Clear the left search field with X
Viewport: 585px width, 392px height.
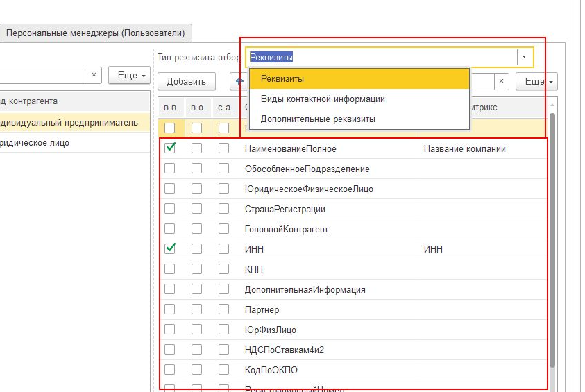(x=94, y=75)
